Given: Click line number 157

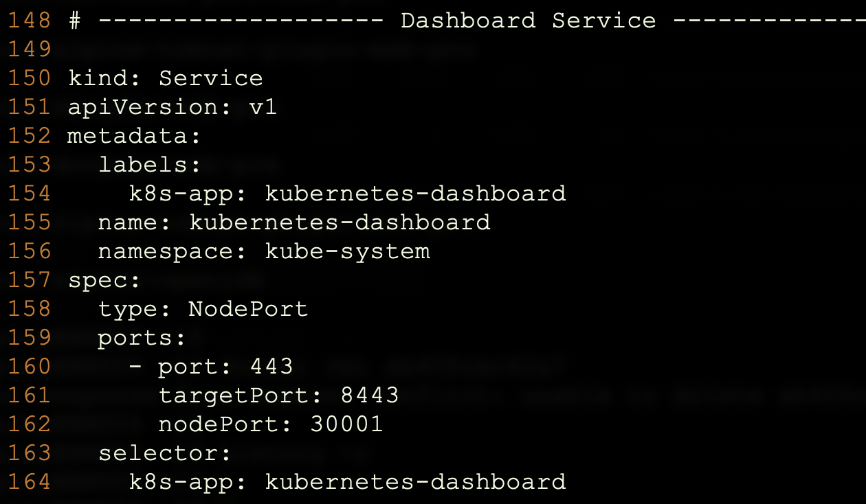Looking at the screenshot, I should pos(30,280).
